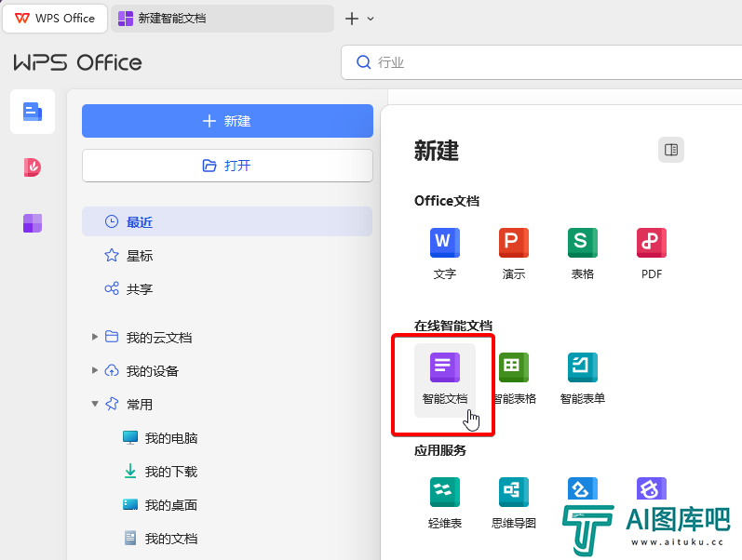
Task: Open the 思维导图 app service
Action: click(514, 492)
